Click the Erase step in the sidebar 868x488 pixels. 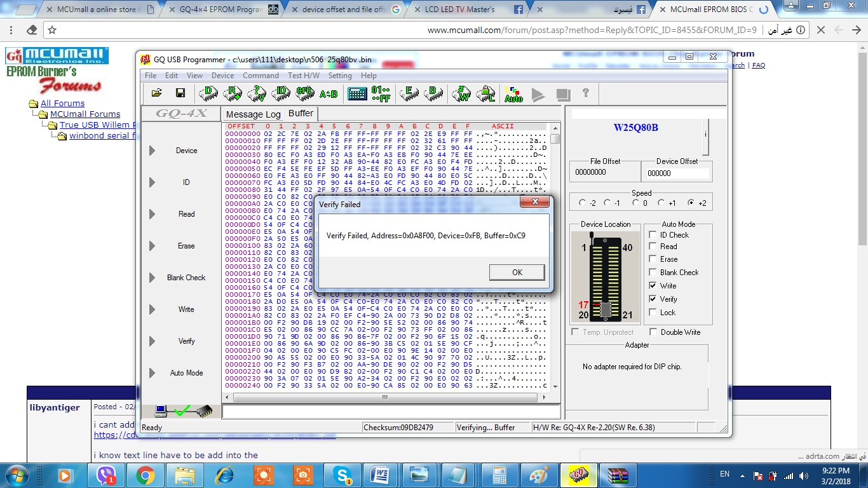pyautogui.click(x=186, y=246)
